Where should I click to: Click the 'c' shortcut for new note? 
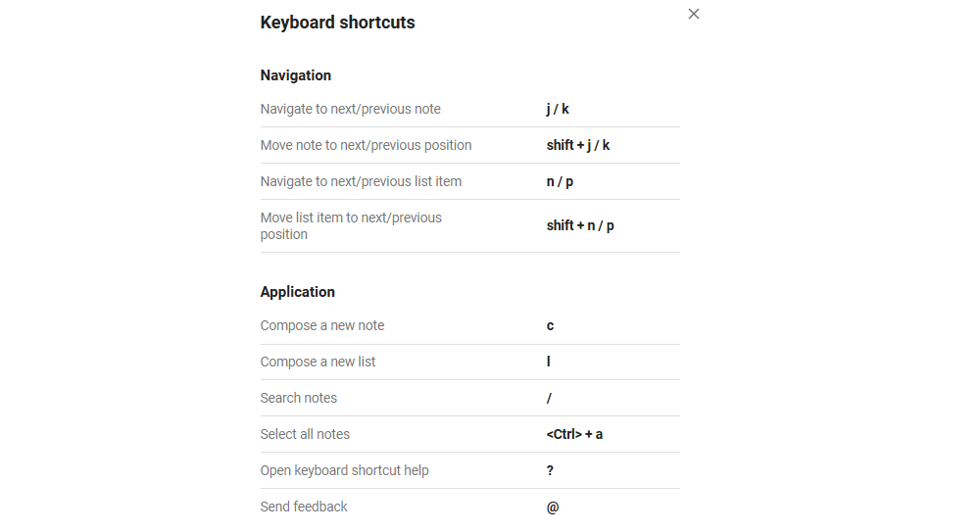coord(550,325)
